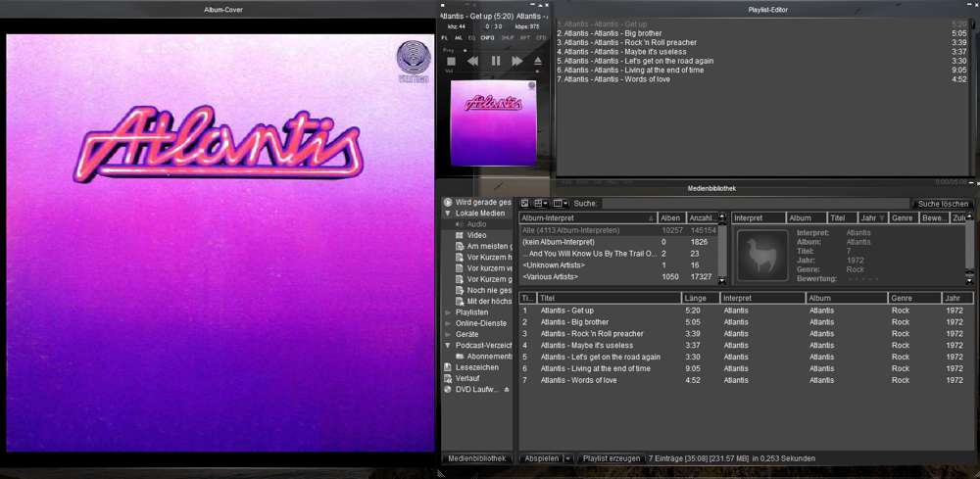Sort by the Album-Interpret column header
The height and width of the screenshot is (479, 980).
point(586,217)
